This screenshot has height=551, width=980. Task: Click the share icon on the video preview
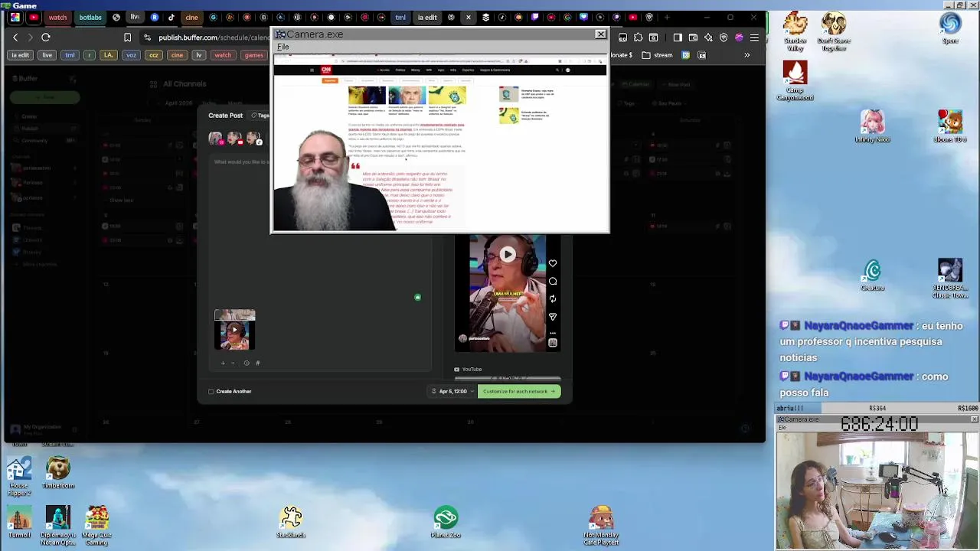(x=553, y=316)
